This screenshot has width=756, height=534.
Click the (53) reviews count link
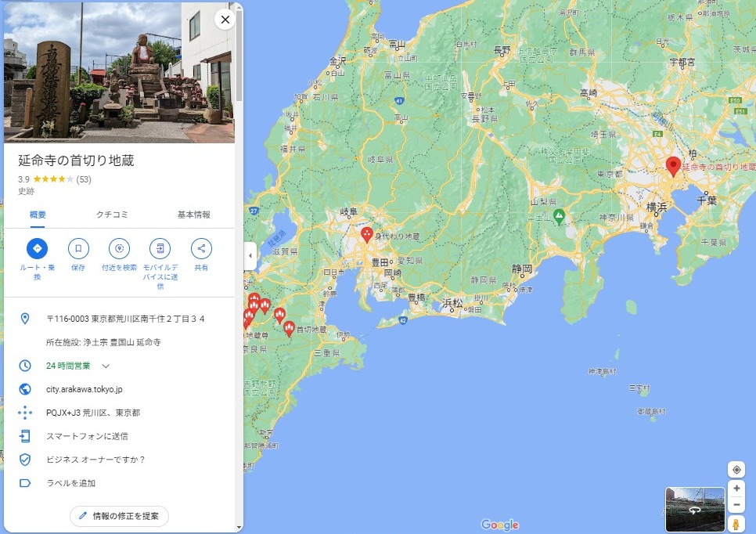pos(84,179)
